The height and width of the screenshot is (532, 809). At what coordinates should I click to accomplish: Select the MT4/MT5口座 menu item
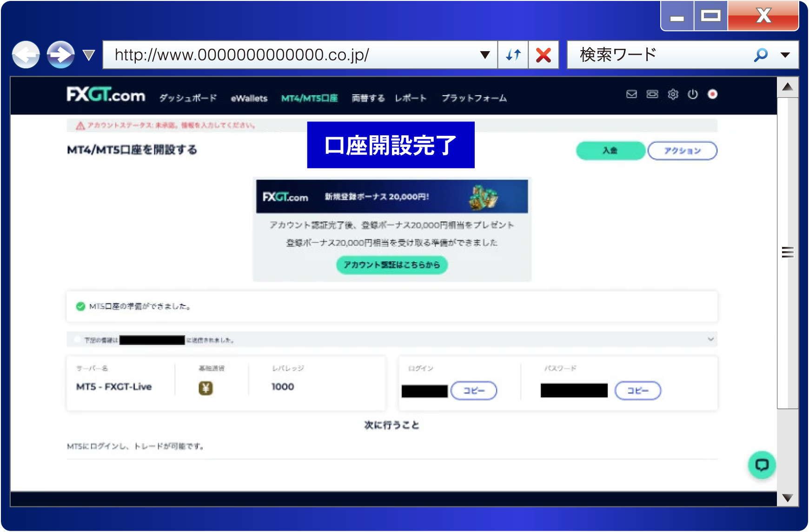pos(310,98)
